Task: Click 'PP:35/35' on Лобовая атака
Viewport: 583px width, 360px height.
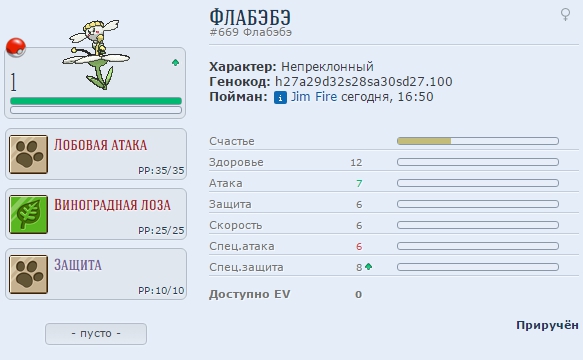Action: click(161, 171)
